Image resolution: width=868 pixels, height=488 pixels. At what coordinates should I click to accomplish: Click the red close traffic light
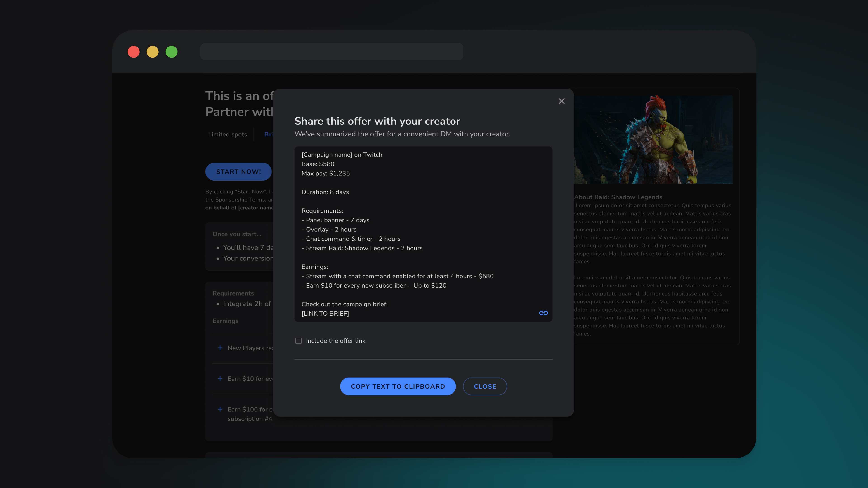click(134, 52)
